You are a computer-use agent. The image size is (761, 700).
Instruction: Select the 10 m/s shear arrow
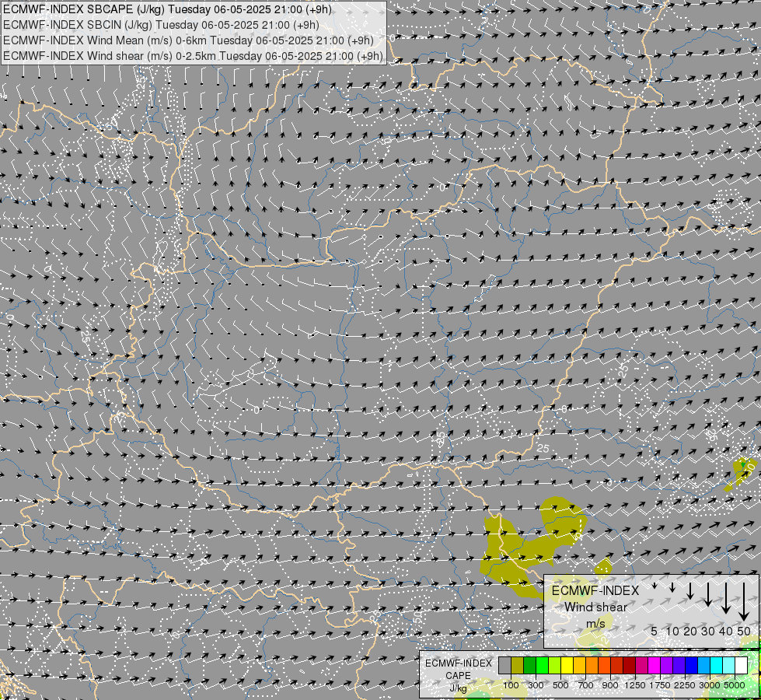pyautogui.click(x=672, y=587)
